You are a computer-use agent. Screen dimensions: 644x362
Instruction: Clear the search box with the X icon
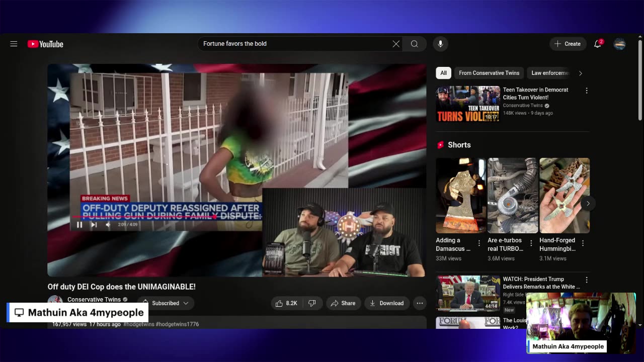coord(396,44)
